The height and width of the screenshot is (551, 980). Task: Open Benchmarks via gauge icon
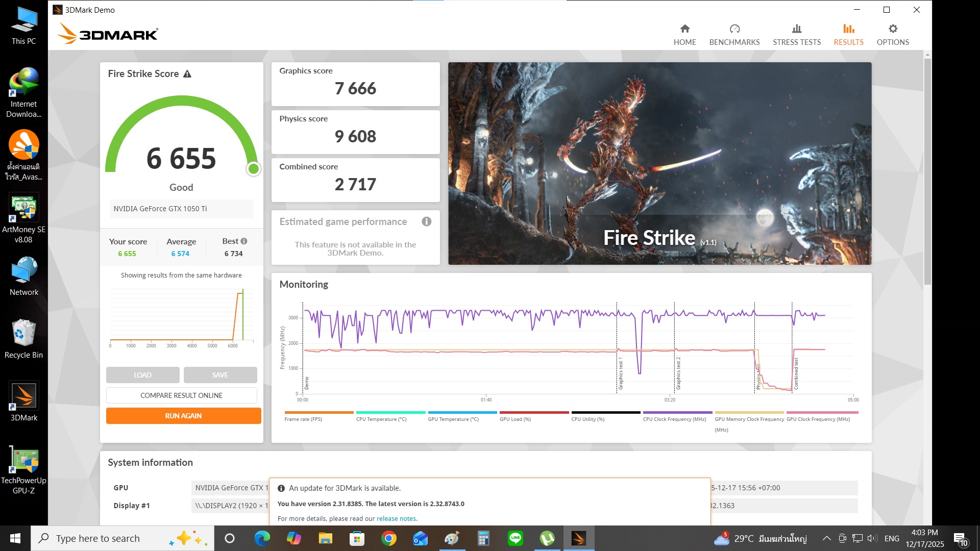click(x=734, y=29)
